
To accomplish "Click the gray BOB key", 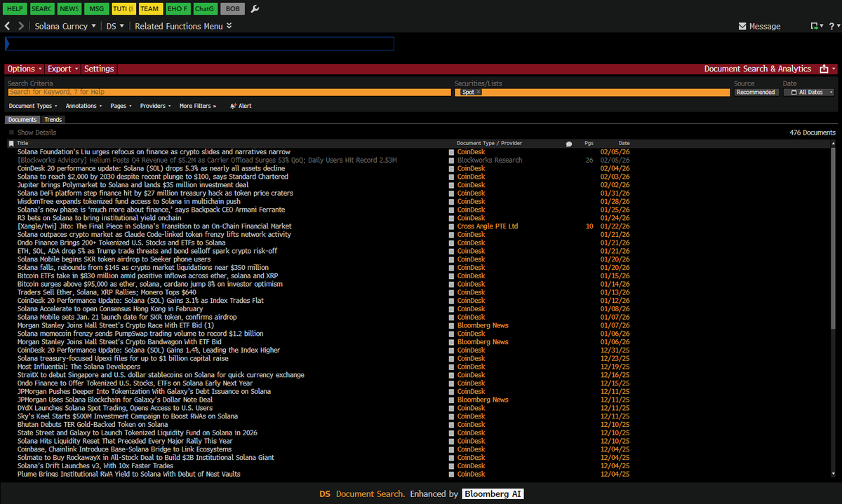I will point(232,9).
